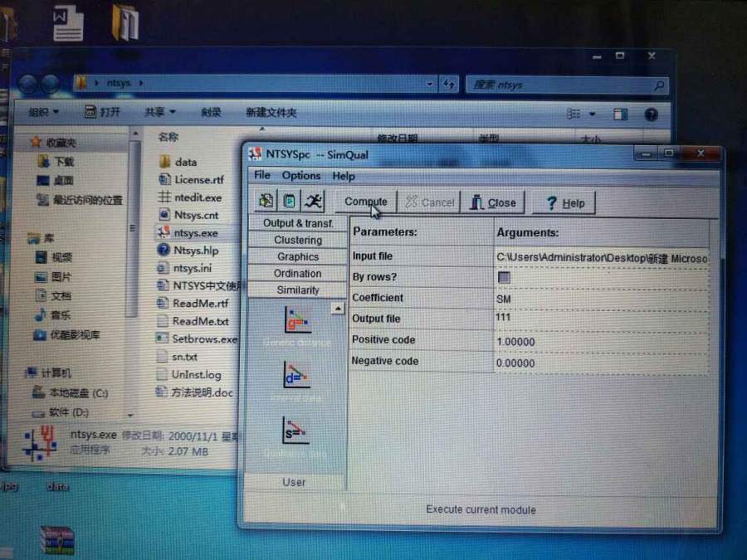This screenshot has width=747, height=560.
Task: Click the module list scroll-up arrow
Action: [x=337, y=309]
